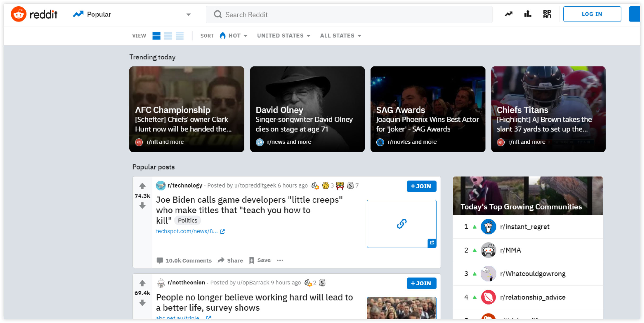Click the reddit wordmark text
Screen dimensions: 644x323
coord(43,14)
